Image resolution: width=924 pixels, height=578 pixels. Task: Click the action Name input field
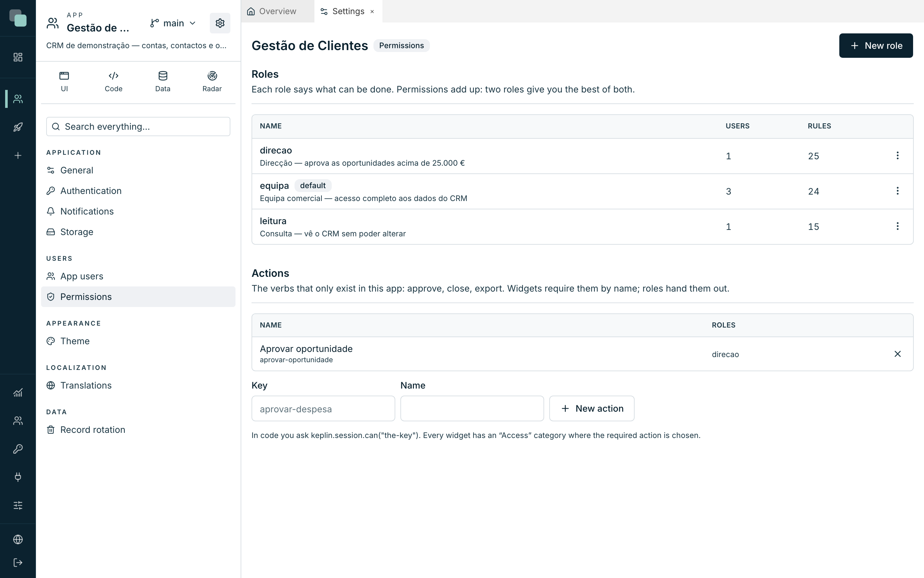click(x=472, y=409)
